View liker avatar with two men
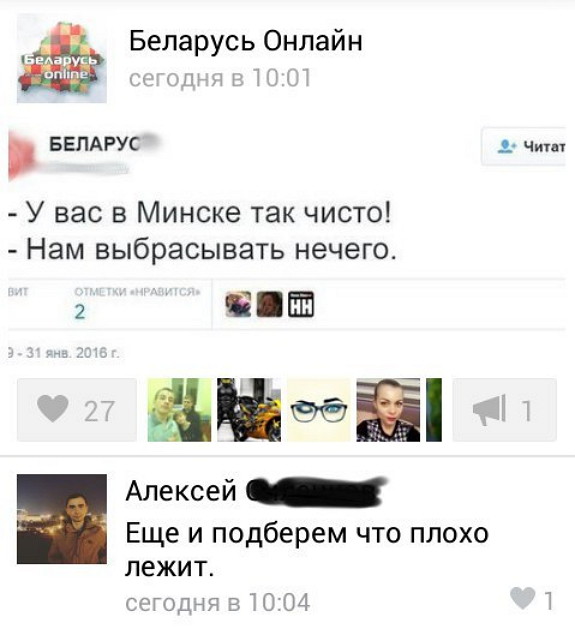This screenshot has height=641, width=575. tap(179, 410)
